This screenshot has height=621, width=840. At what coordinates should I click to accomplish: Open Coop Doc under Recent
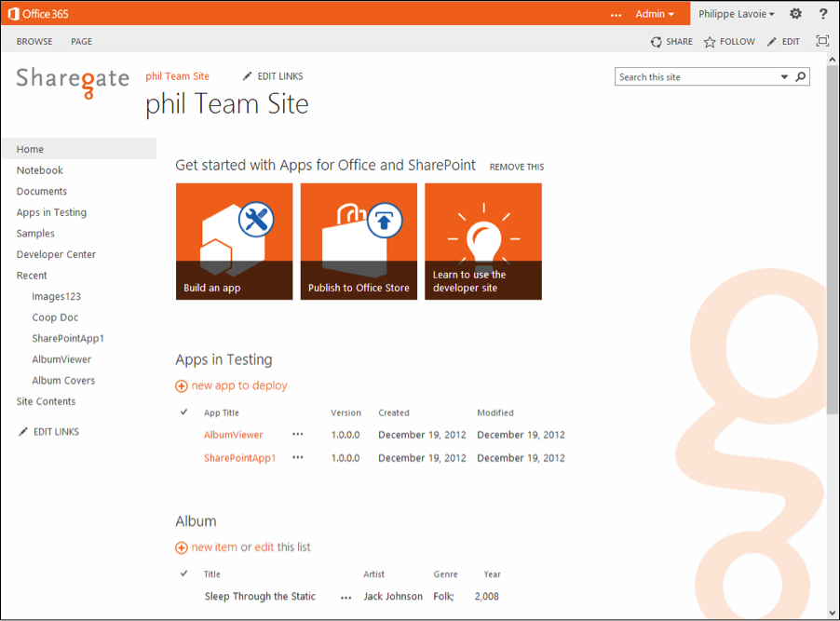click(x=55, y=317)
